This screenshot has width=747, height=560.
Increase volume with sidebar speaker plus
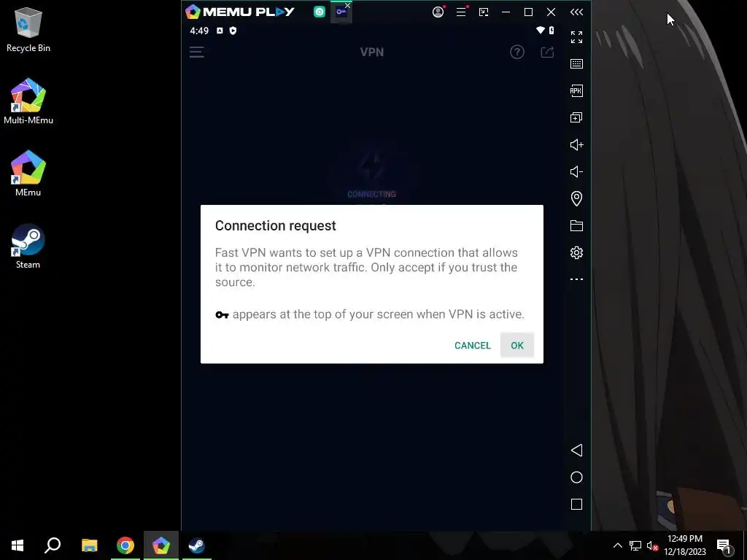(x=576, y=145)
